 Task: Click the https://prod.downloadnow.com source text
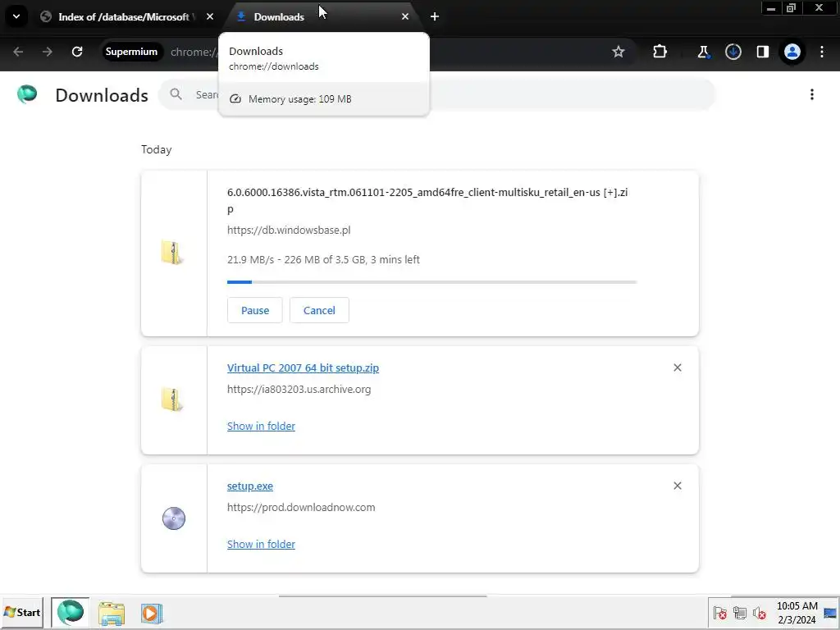(301, 507)
